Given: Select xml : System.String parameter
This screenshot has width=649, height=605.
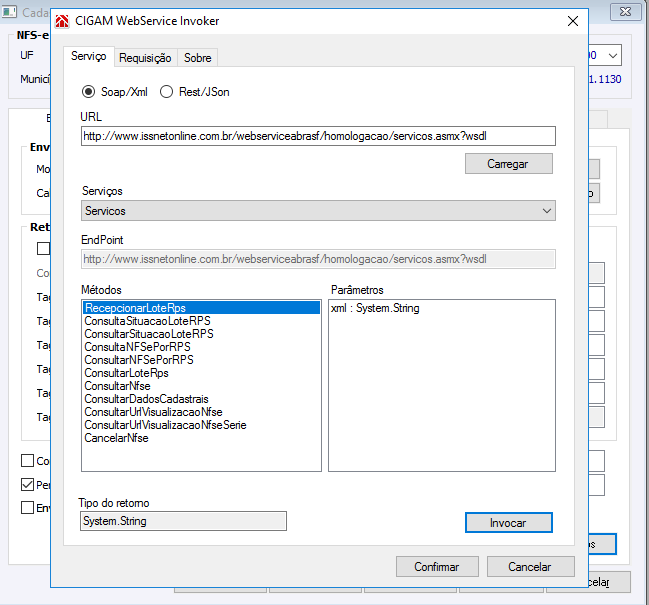Looking at the screenshot, I should 375,308.
